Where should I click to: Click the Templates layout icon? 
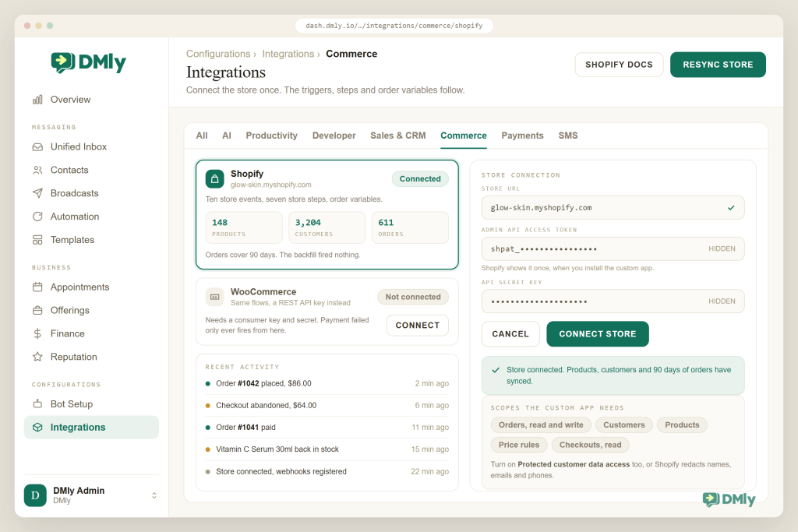(x=37, y=240)
